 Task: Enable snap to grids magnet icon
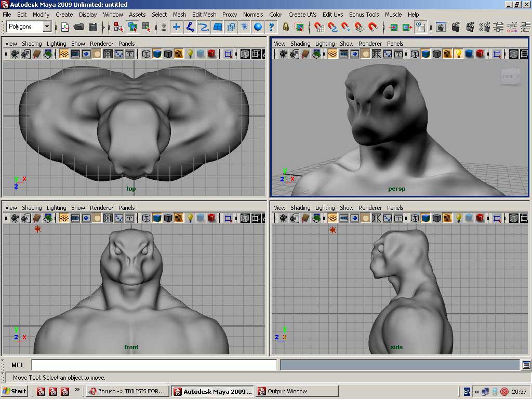pos(319,26)
